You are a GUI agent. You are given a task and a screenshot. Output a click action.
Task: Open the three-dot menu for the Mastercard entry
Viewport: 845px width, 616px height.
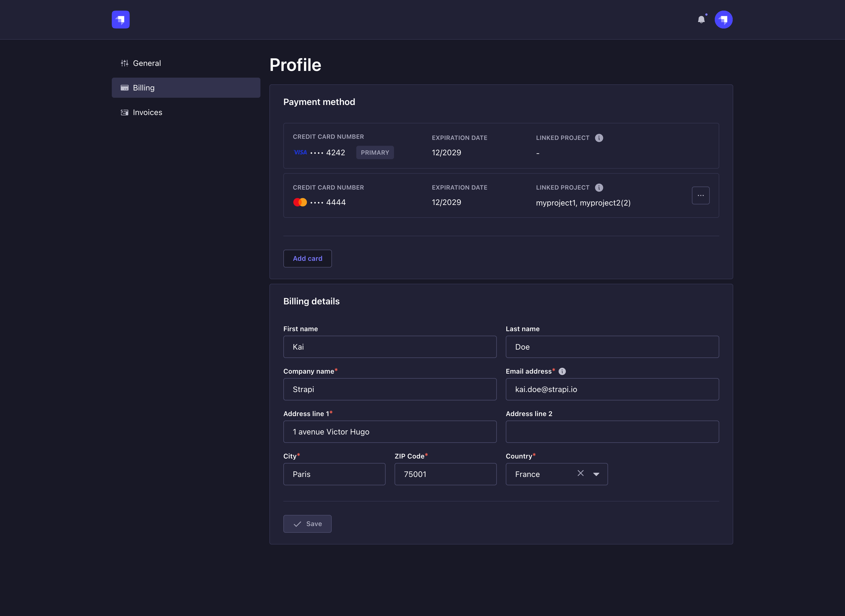pos(701,195)
